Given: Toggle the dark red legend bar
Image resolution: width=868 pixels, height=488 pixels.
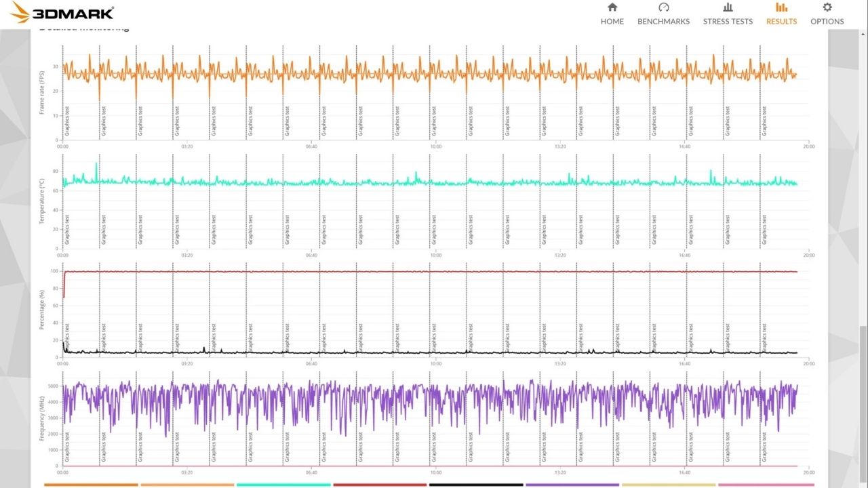Looking at the screenshot, I should pos(380,485).
